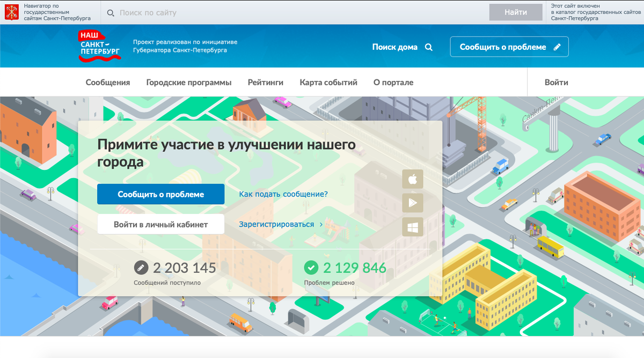Click Войти in the top navigation
644x358 pixels.
pyautogui.click(x=557, y=82)
